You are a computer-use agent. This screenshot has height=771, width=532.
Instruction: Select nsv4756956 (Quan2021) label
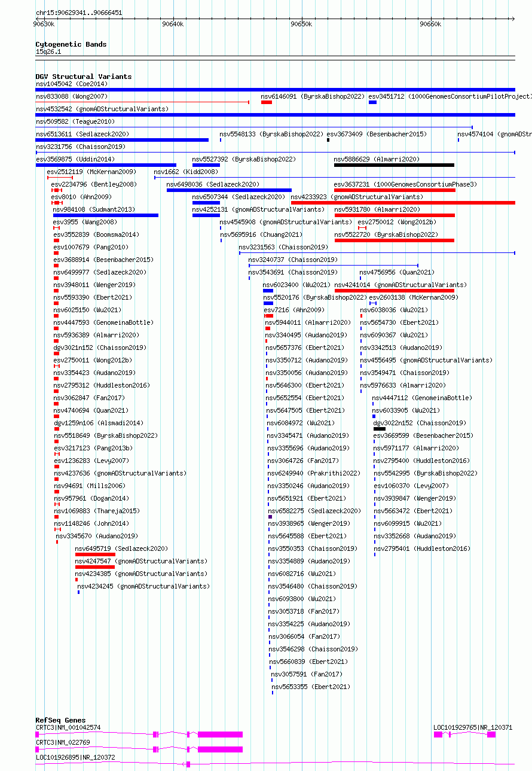(398, 272)
